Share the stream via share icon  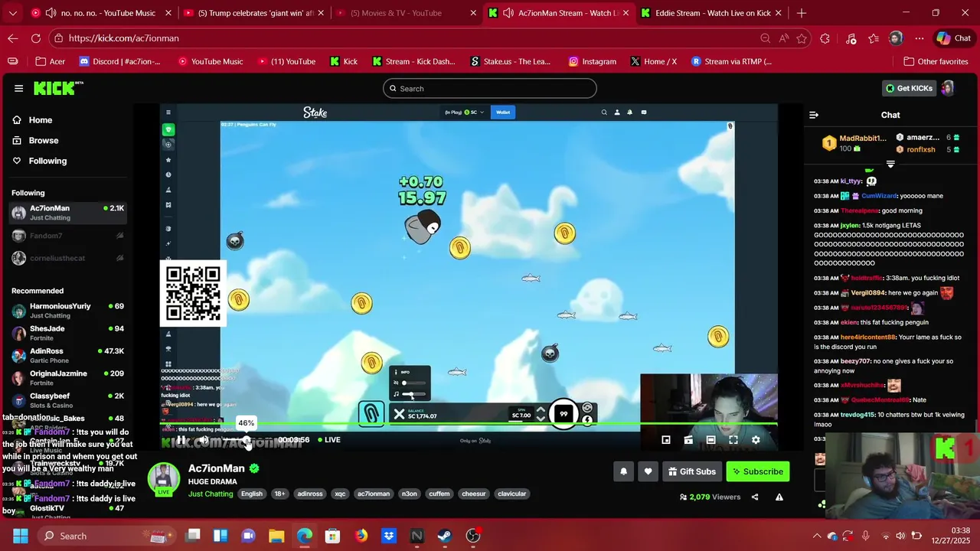(755, 497)
